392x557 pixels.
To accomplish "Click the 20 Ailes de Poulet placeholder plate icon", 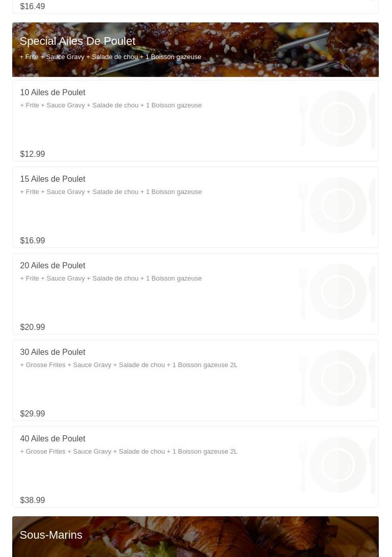I will pyautogui.click(x=338, y=292).
